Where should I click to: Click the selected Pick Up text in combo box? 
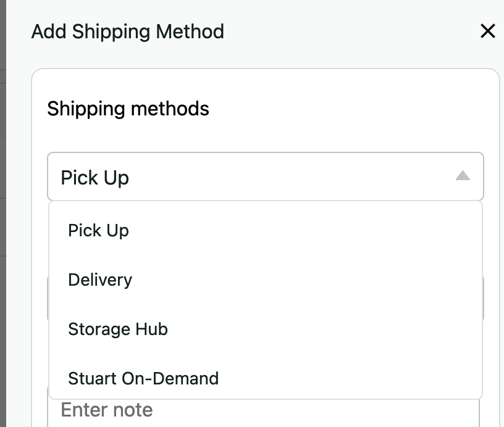point(95,178)
